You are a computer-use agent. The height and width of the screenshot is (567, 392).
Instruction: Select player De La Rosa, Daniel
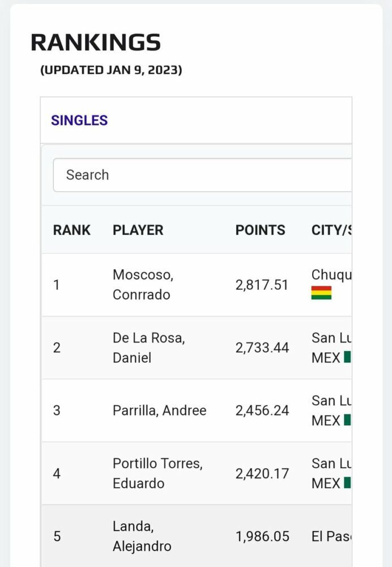pyautogui.click(x=148, y=348)
